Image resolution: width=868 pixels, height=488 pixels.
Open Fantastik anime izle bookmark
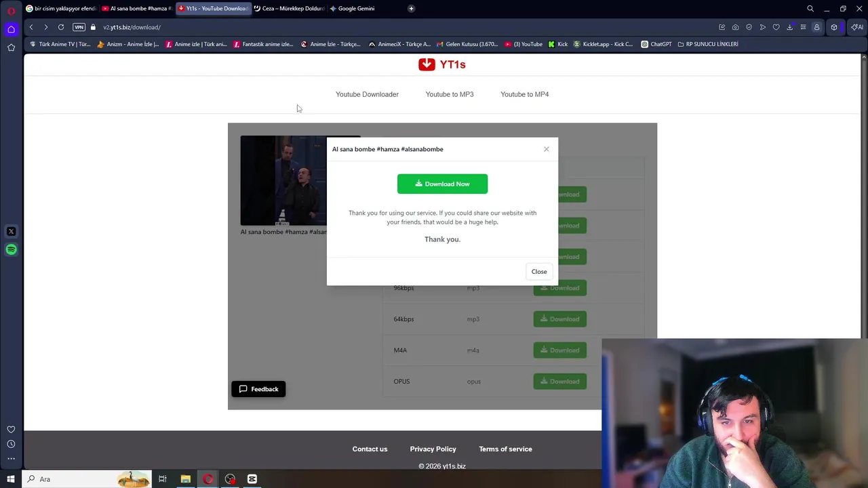pos(263,44)
